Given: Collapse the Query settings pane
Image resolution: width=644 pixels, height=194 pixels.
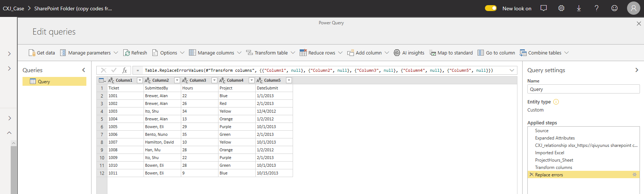Looking at the screenshot, I should coord(637,70).
